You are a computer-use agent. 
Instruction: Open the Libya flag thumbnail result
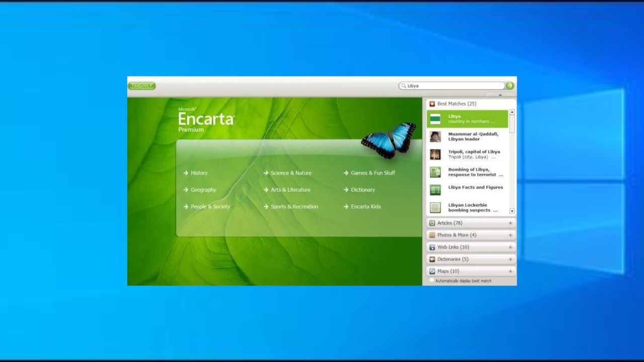(435, 119)
